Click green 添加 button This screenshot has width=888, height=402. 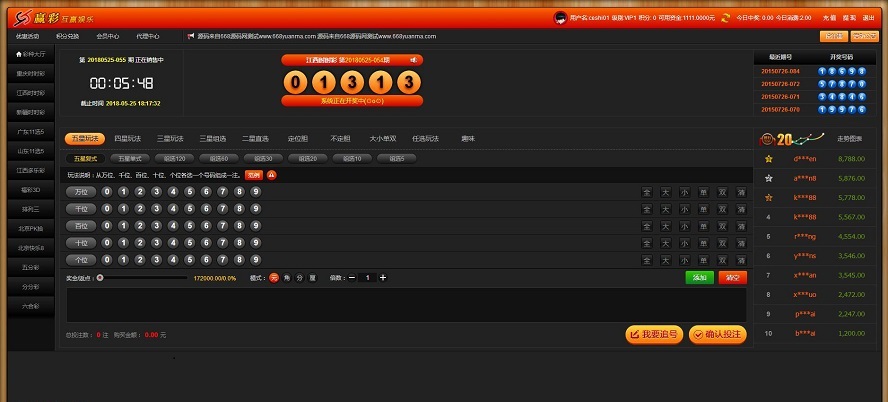tap(700, 277)
